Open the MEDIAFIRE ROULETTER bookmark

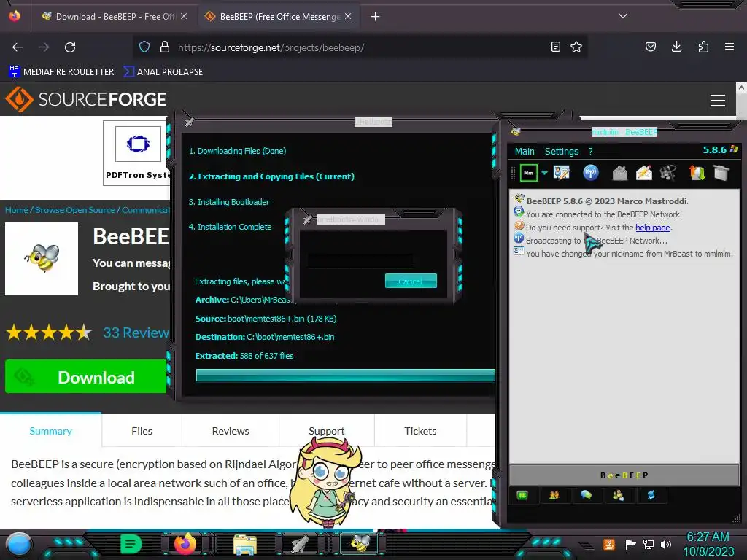pyautogui.click(x=62, y=72)
